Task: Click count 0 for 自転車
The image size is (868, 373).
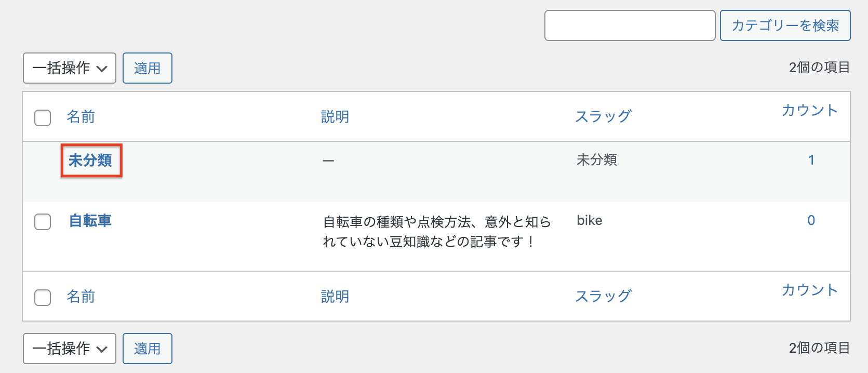Action: 811,220
